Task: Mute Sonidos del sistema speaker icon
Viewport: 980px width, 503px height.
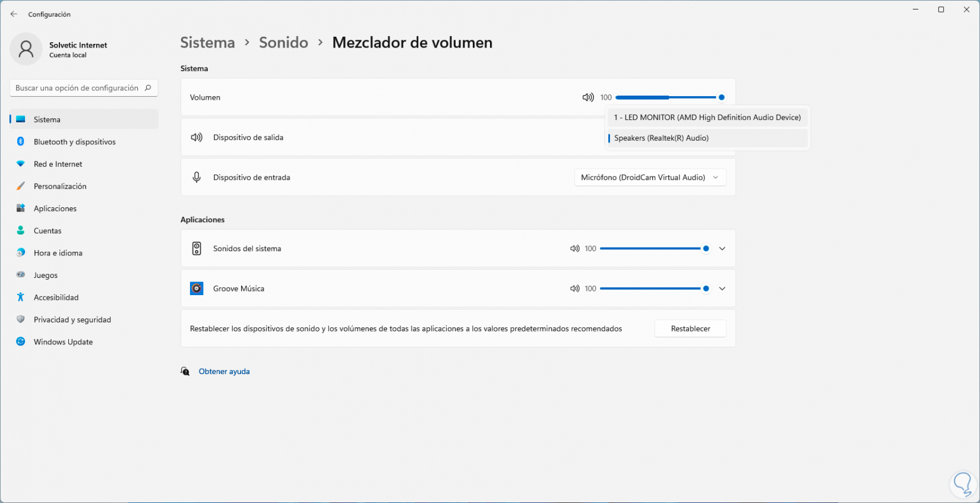Action: pos(574,249)
